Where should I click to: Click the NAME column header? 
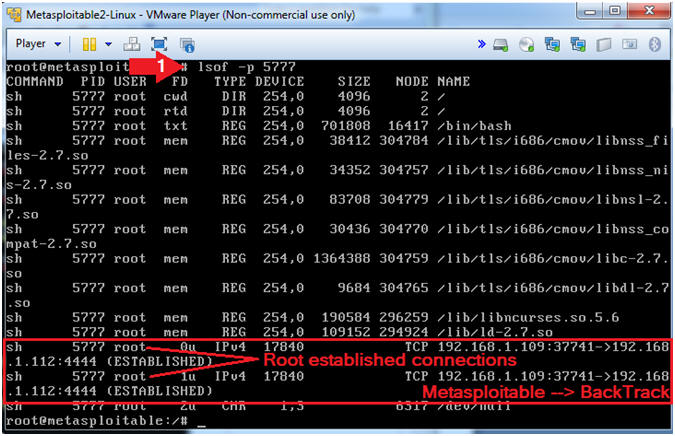pos(454,81)
